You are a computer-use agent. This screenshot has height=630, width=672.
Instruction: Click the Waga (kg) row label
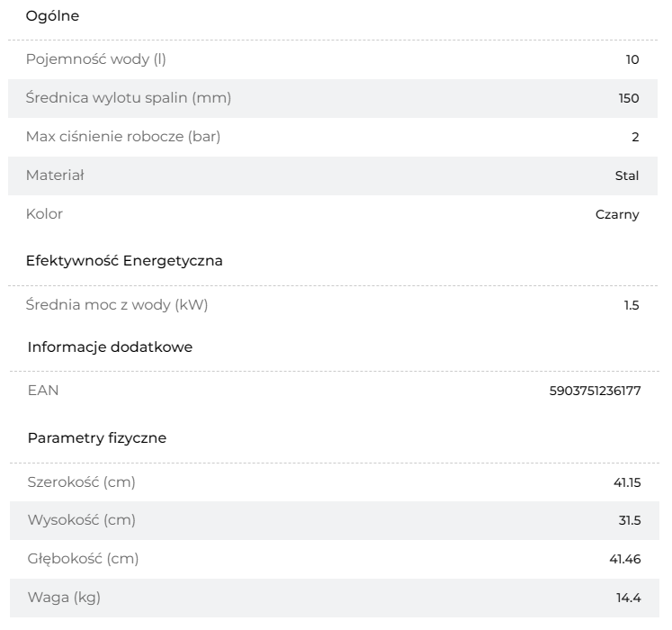[x=64, y=598]
